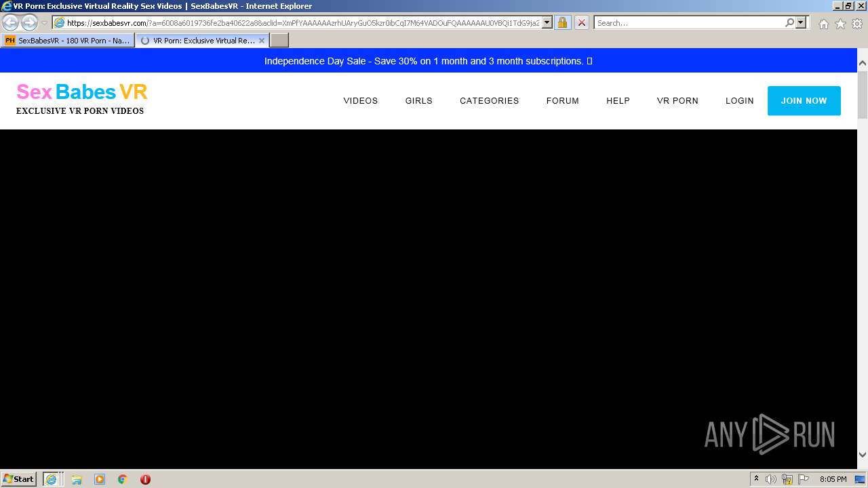Click the volume speaker tray icon

tap(771, 479)
